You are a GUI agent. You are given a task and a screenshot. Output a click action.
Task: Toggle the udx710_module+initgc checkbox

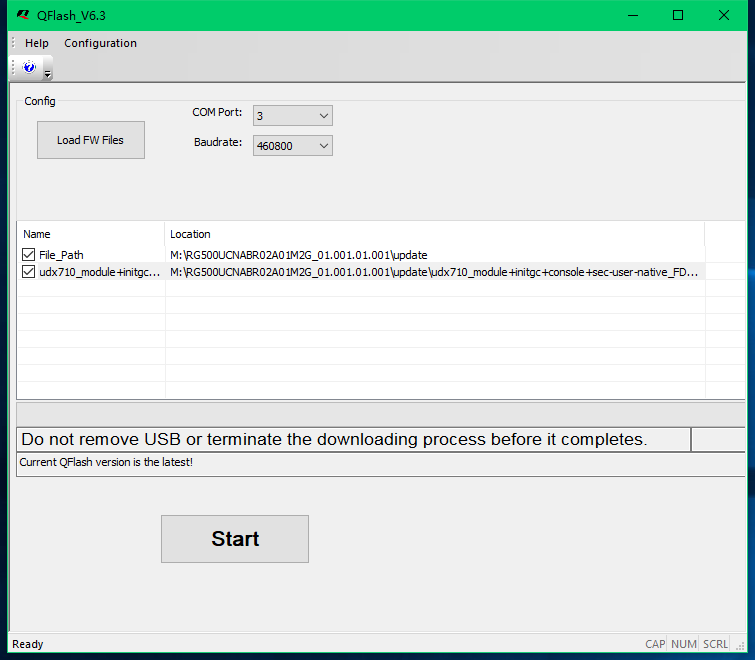(28, 272)
